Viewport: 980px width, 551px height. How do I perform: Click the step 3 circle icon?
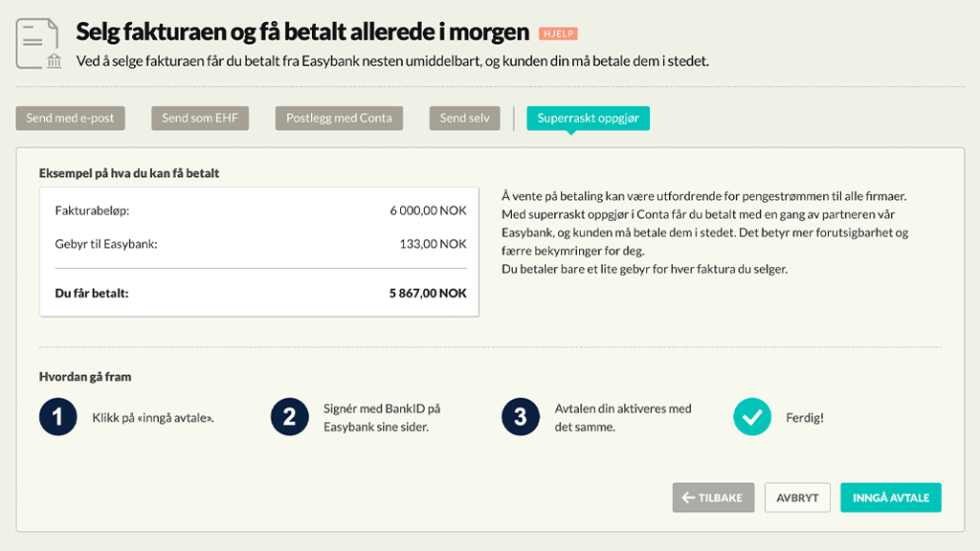[521, 417]
